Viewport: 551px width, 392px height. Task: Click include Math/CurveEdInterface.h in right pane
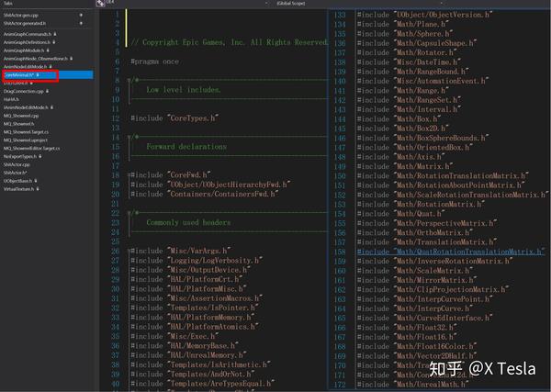click(x=425, y=319)
